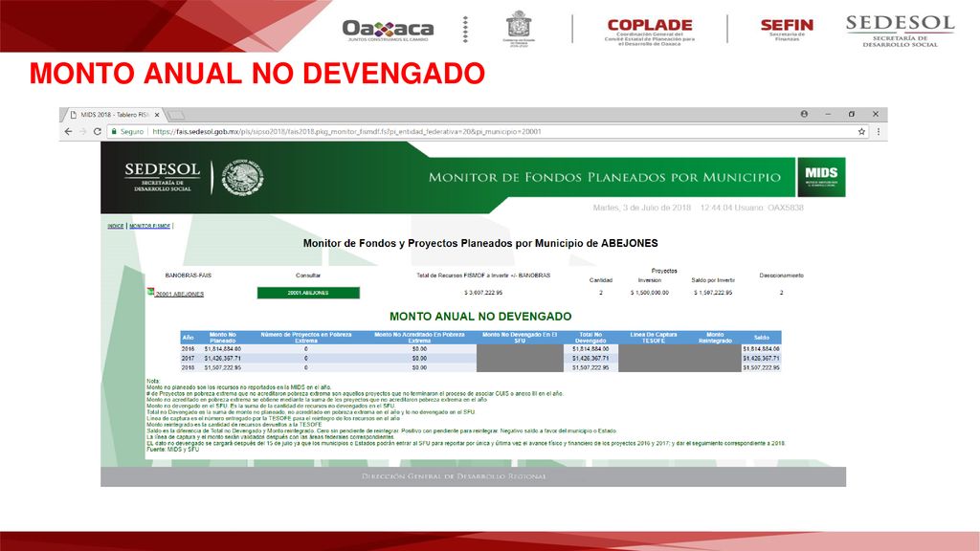Open the Chrome three-dot menu
The width and height of the screenshot is (980, 551).
pos(879,132)
